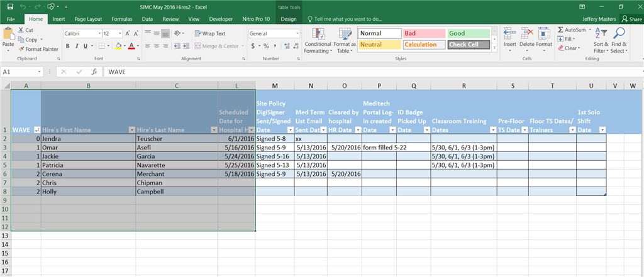Apply accounting dollar number format
Viewport: 644px width, 277px height.
253,46
